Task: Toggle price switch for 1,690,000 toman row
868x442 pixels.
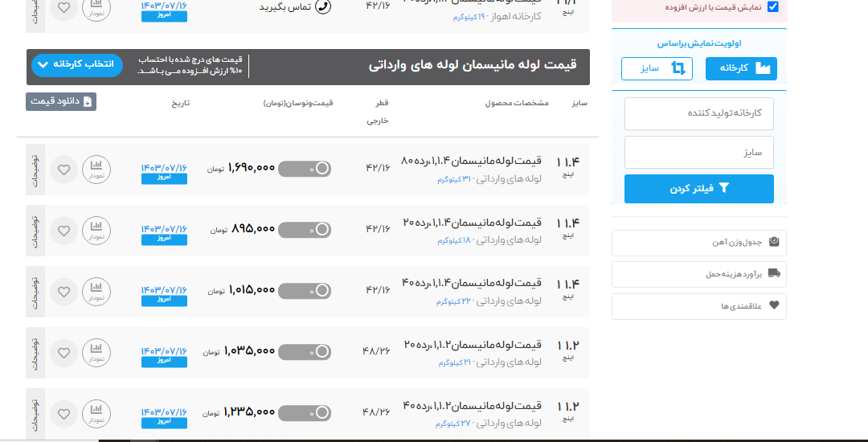Action: coord(305,169)
